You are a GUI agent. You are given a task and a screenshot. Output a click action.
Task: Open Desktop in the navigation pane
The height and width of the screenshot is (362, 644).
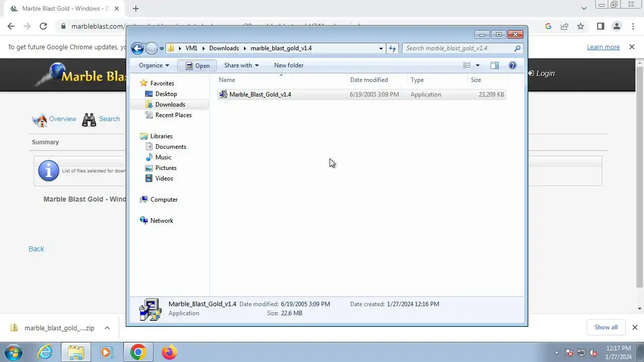pyautogui.click(x=166, y=94)
